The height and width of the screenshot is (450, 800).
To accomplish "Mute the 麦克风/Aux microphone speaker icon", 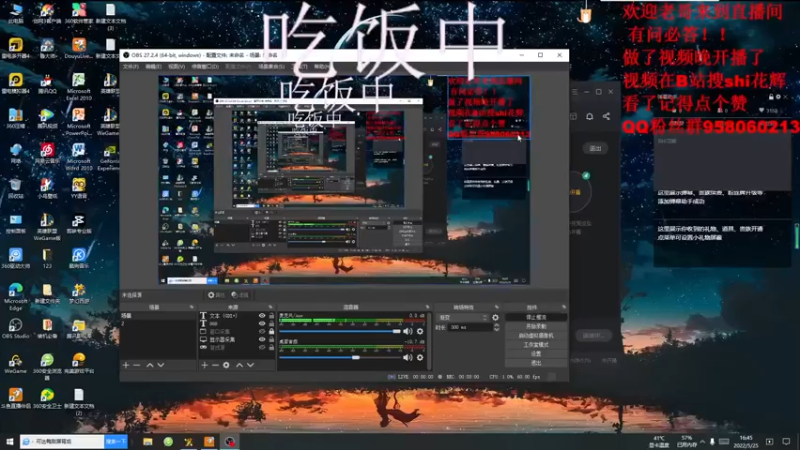I will [x=408, y=331].
